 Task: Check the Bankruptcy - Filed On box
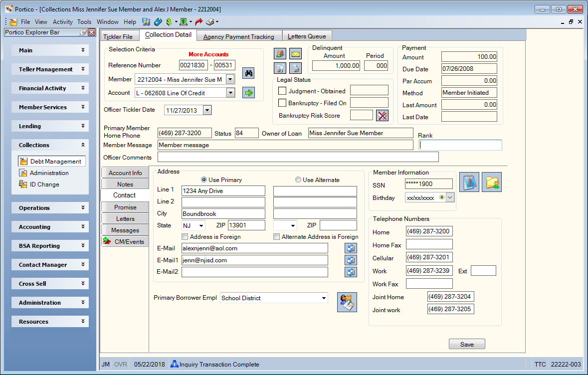point(282,103)
